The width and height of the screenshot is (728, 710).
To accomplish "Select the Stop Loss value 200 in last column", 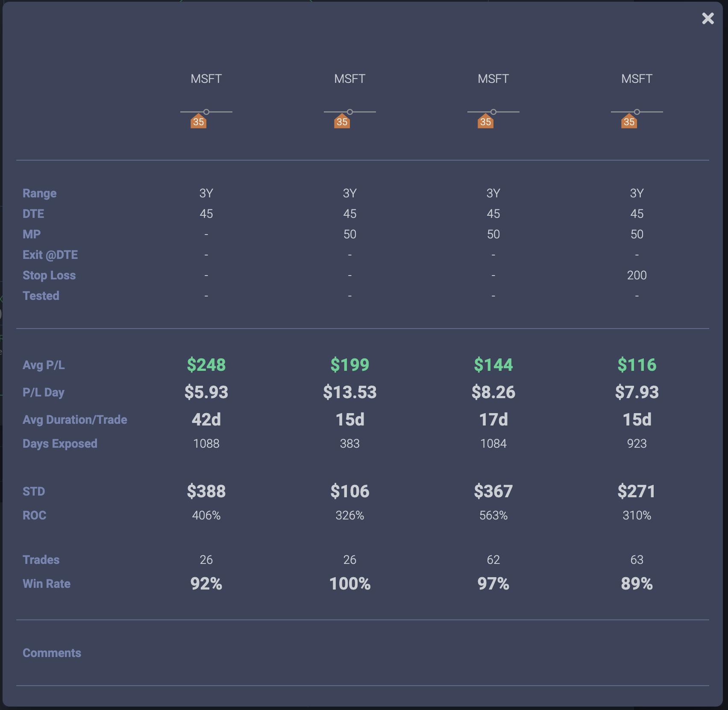I will 637,275.
